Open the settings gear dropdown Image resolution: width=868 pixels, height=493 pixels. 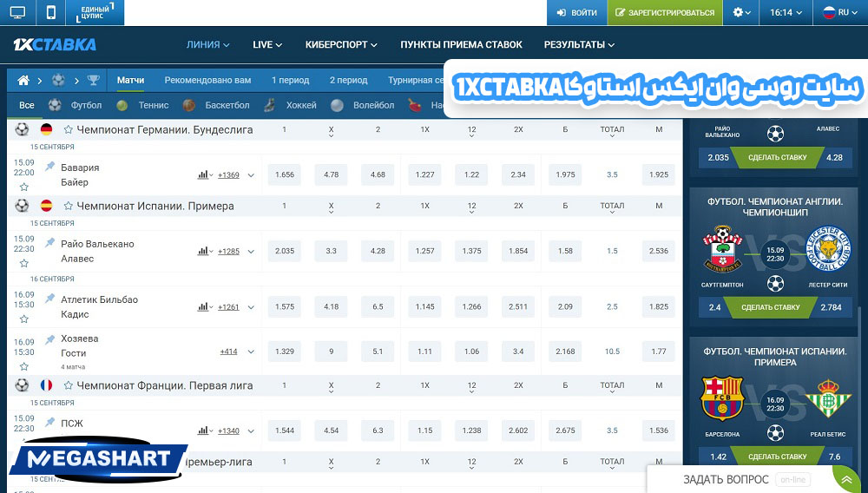[x=742, y=12]
